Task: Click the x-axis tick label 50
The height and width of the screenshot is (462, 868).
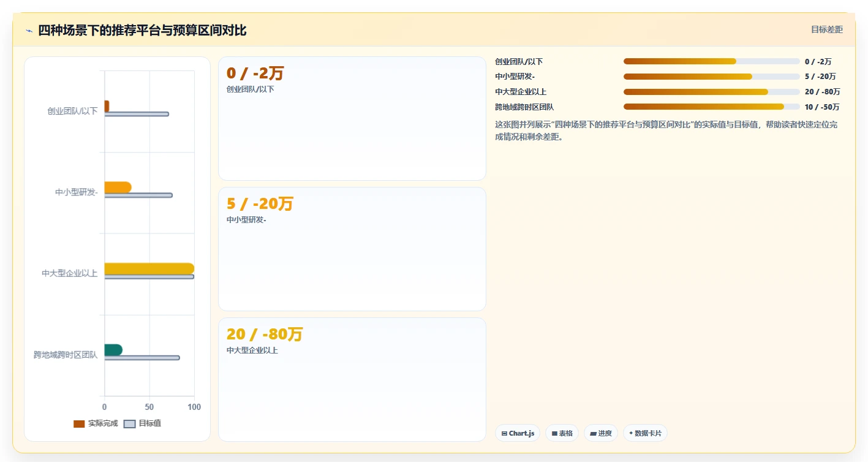Action: [149, 407]
